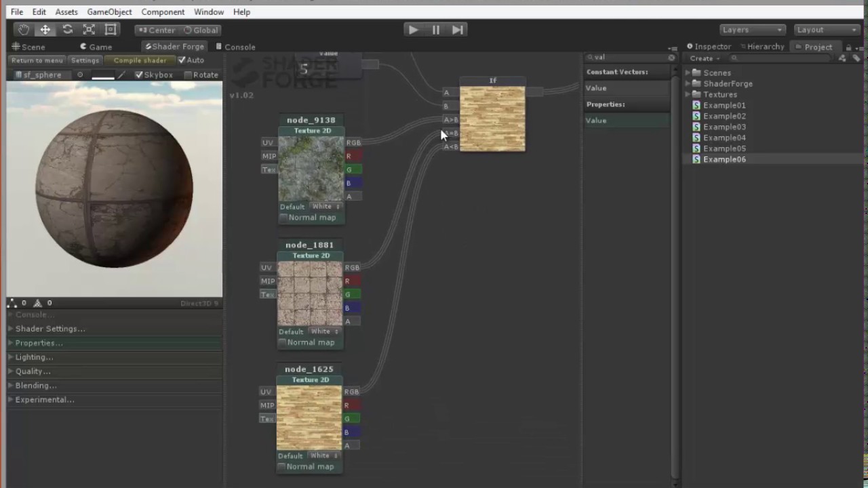Select the Scale tool in the toolbar
Screen dimensions: 868x488
[x=88, y=29]
